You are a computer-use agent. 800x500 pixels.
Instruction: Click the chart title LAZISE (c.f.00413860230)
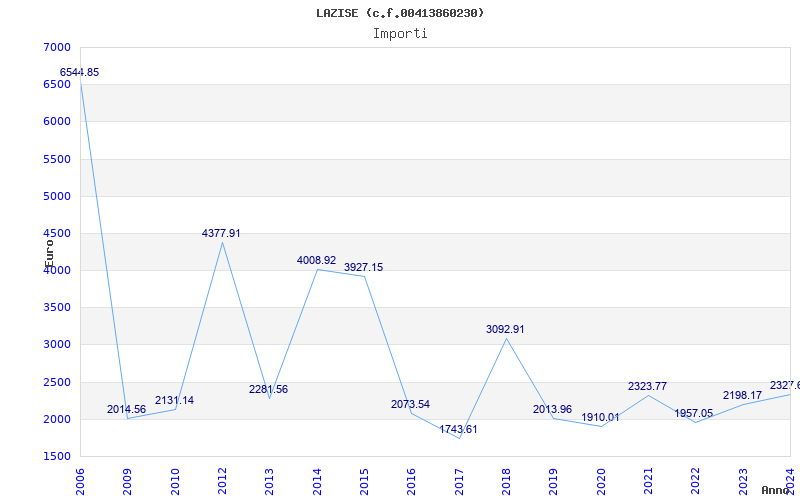(x=400, y=13)
